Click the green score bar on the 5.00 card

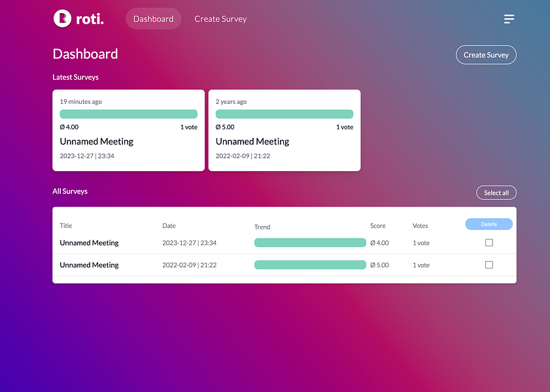(284, 113)
